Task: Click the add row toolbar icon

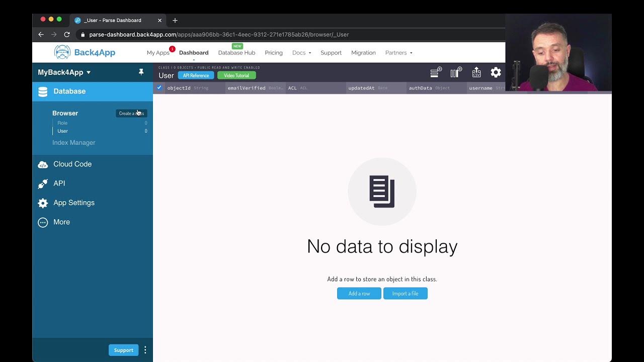Action: 436,72
